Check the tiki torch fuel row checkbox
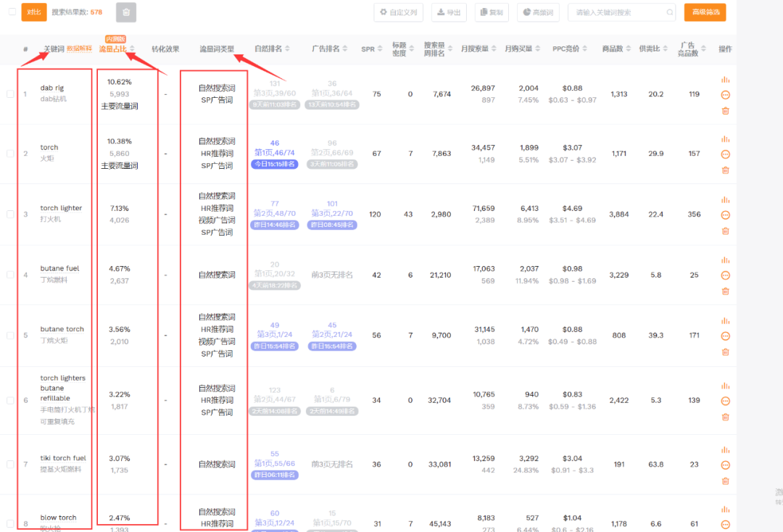The image size is (783, 532). coord(10,464)
